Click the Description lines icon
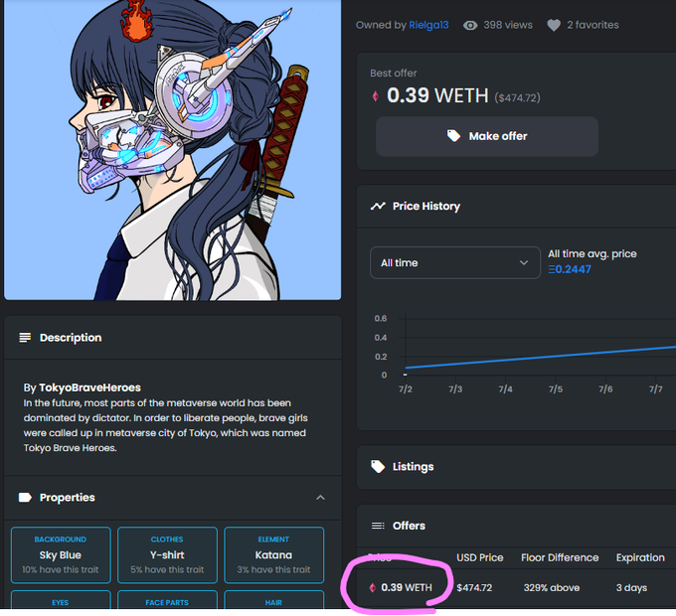This screenshot has width=676, height=616. coord(25,337)
